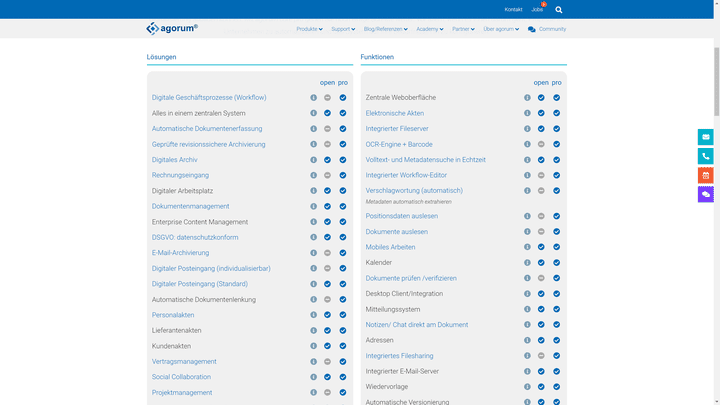
Task: Click pro checkmark for Digitale Geschäftsprozesse
Action: tap(342, 98)
